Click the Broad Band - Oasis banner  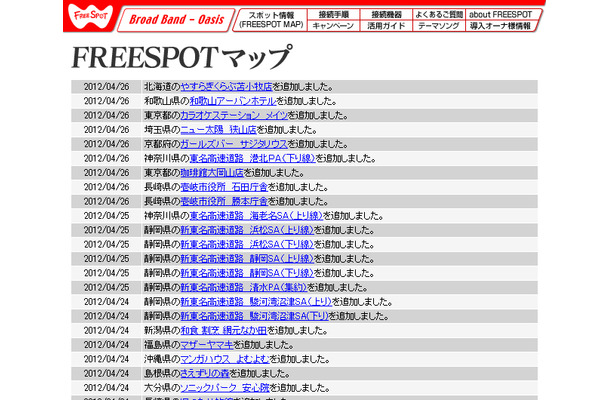point(174,19)
